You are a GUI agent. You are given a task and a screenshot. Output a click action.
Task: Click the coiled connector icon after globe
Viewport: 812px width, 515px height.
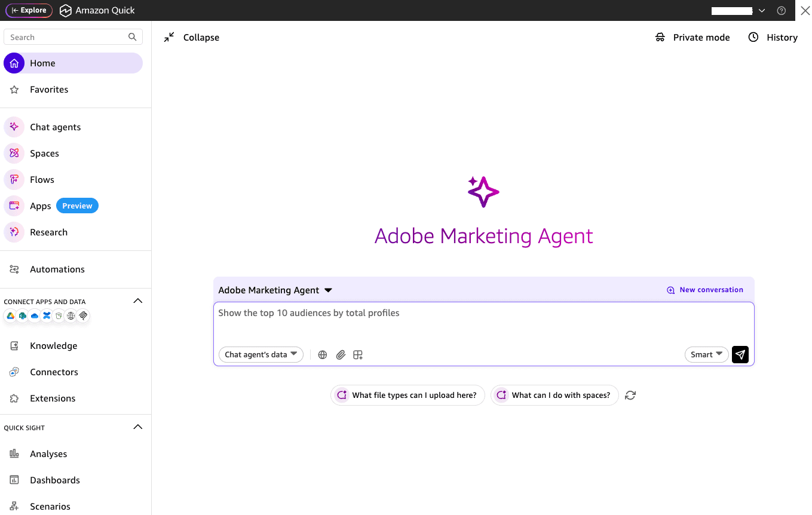[84, 316]
